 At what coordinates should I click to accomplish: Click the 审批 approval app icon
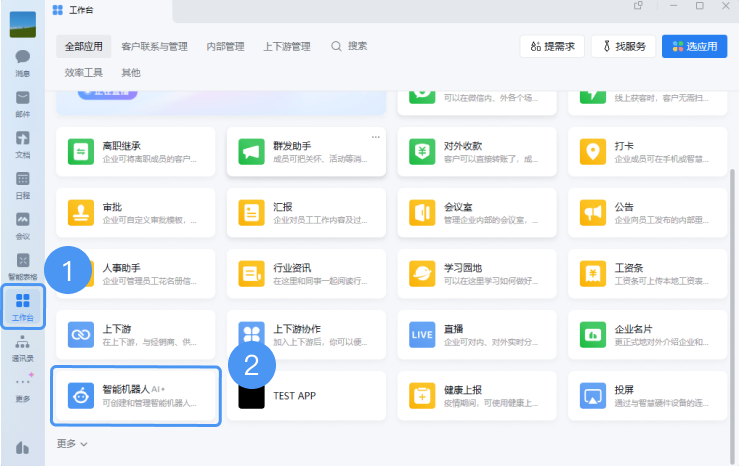pos(80,213)
